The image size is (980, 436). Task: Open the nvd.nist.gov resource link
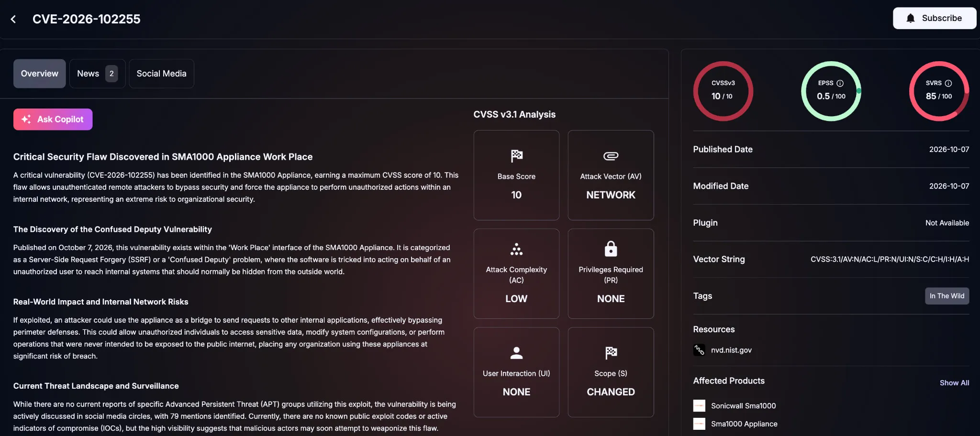tap(731, 350)
